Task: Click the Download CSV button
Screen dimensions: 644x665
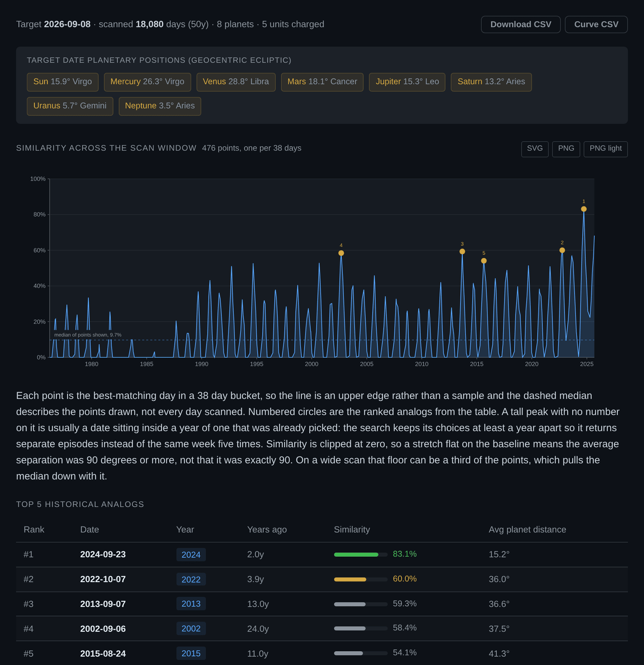Action: [521, 24]
